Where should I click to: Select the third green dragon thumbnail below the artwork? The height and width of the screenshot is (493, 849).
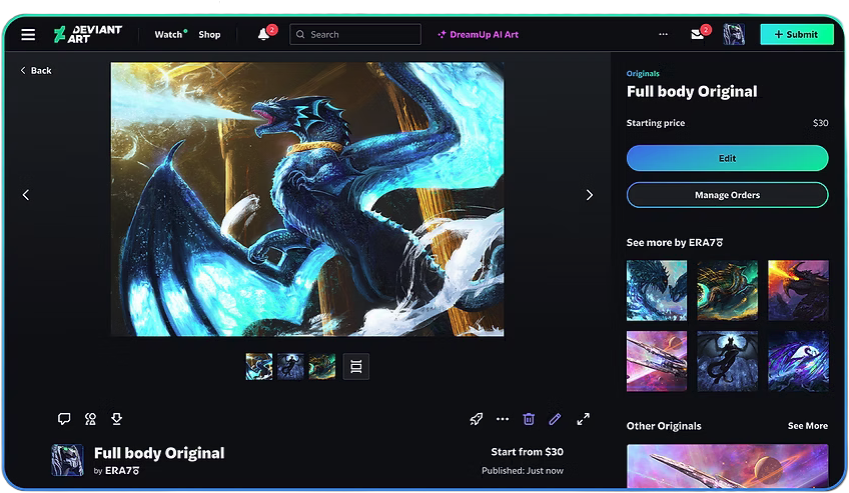tap(322, 367)
